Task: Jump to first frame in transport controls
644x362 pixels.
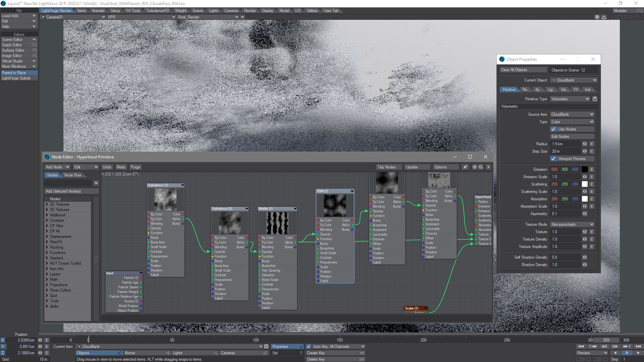Action: coord(581,347)
